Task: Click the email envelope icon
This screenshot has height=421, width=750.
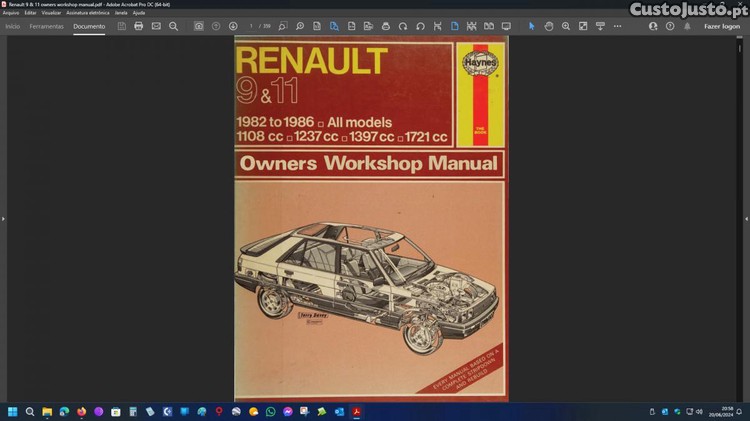Action: (x=156, y=26)
